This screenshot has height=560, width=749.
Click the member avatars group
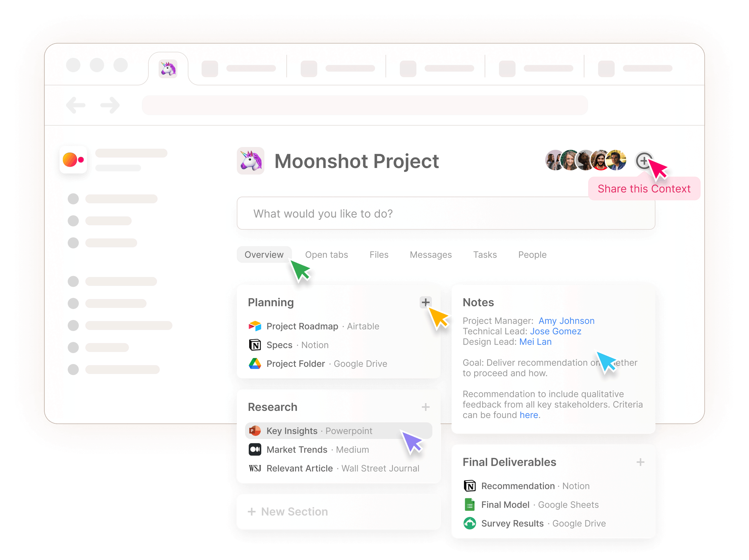point(585,160)
